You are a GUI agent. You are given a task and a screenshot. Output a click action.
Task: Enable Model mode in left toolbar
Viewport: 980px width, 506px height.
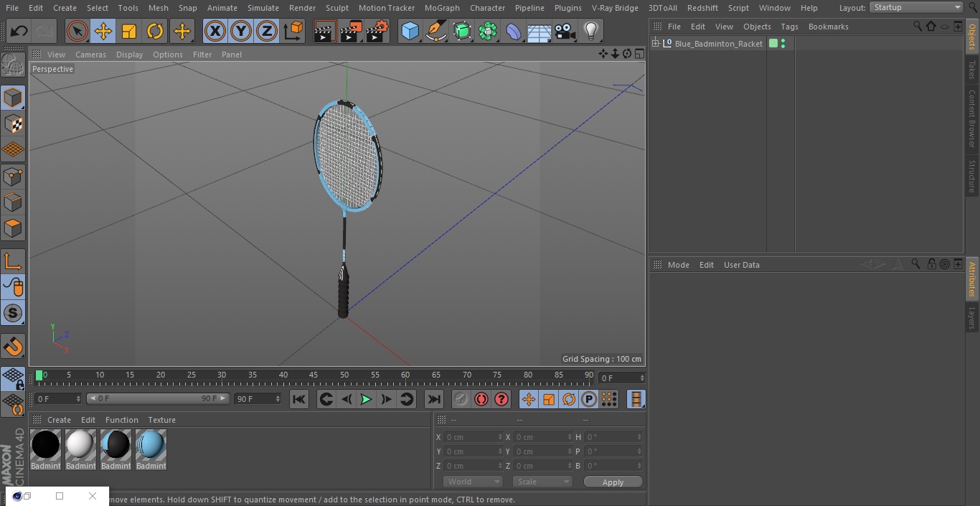13,98
